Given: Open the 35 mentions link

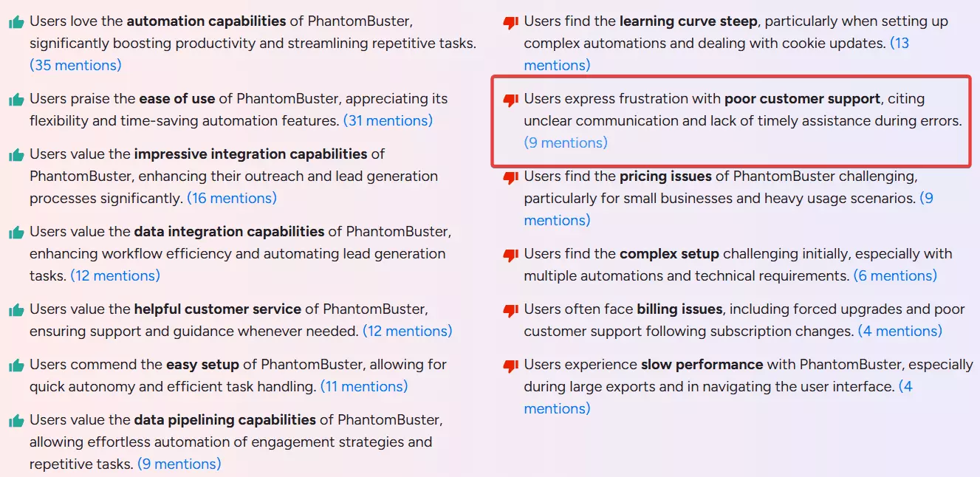Looking at the screenshot, I should click(75, 65).
